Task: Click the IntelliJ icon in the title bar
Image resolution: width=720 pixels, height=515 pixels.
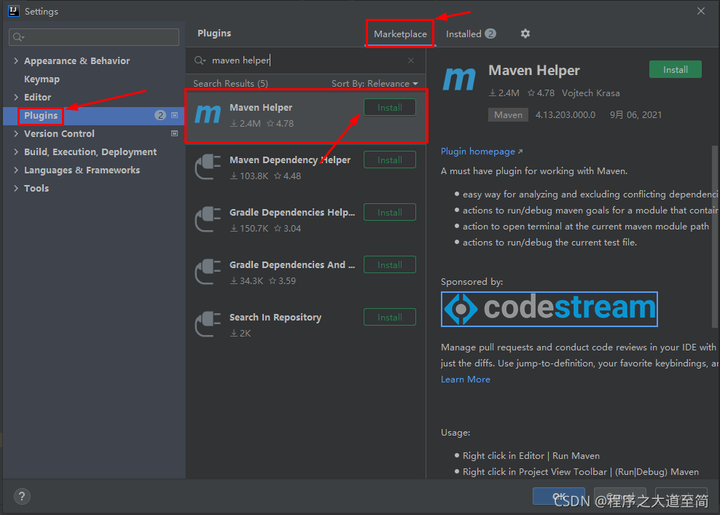Action: (14, 11)
